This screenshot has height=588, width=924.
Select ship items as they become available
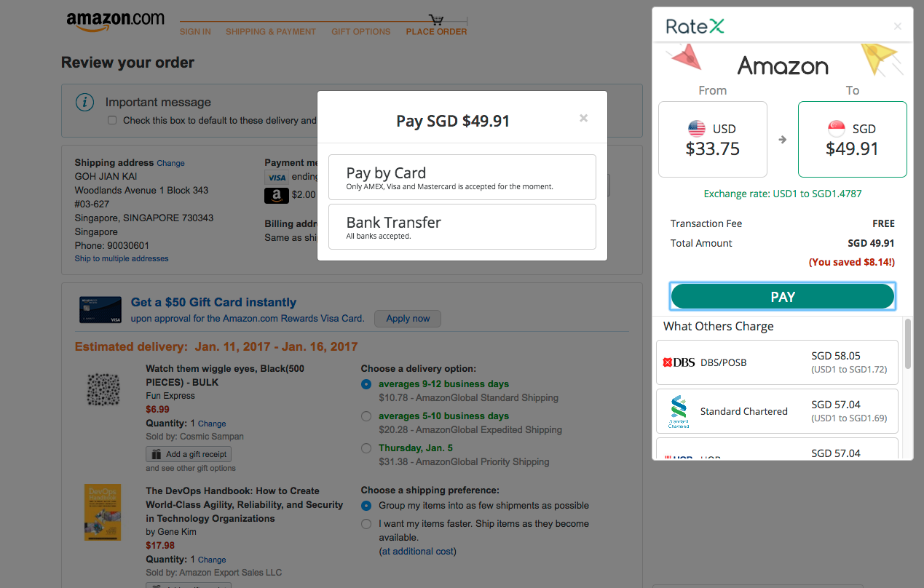366,524
